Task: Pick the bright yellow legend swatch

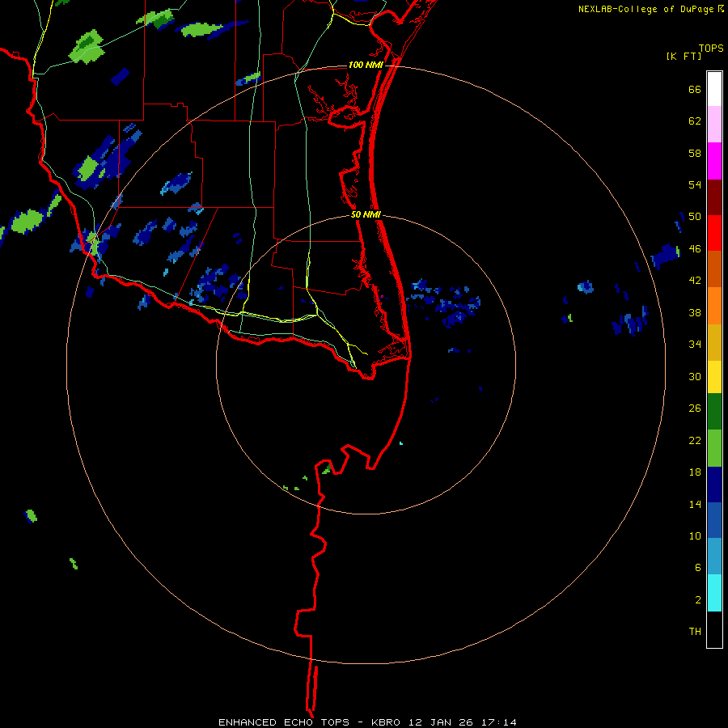Action: (x=714, y=377)
